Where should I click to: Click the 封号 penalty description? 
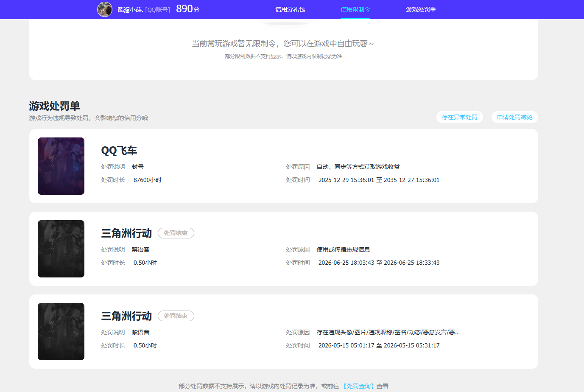point(138,167)
